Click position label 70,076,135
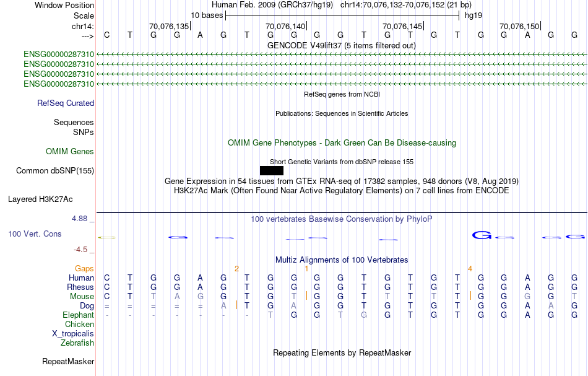The image size is (588, 376). tap(169, 26)
